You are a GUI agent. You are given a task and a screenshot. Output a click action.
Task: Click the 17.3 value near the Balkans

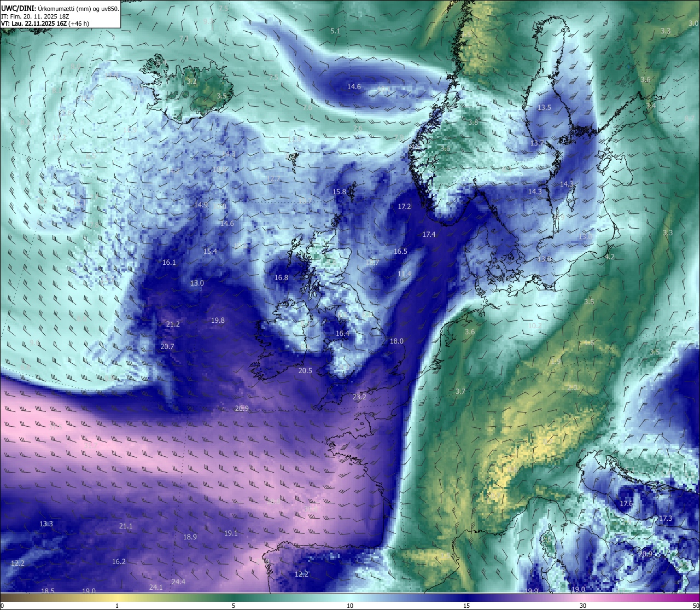point(666,519)
